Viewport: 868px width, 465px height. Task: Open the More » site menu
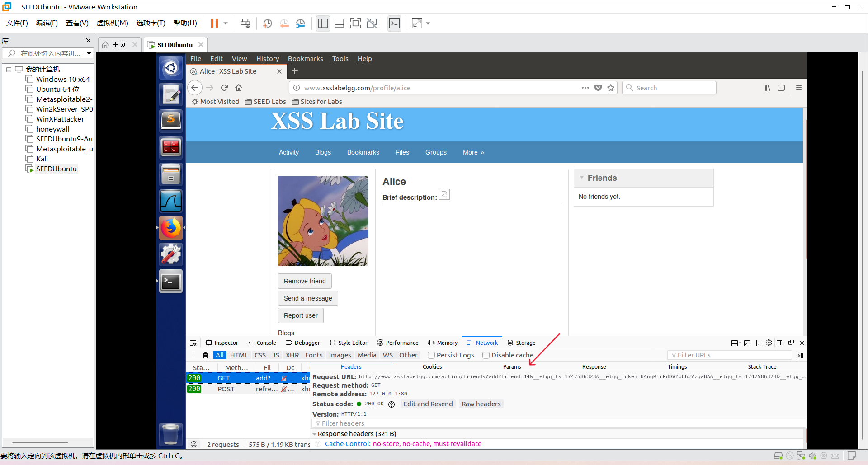(x=473, y=152)
